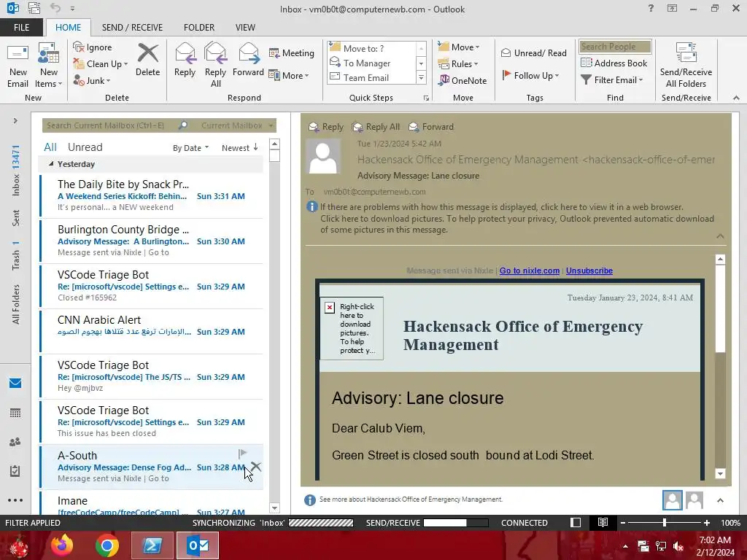Reply with a Meeting
This screenshot has height=560, width=747.
[x=292, y=52]
